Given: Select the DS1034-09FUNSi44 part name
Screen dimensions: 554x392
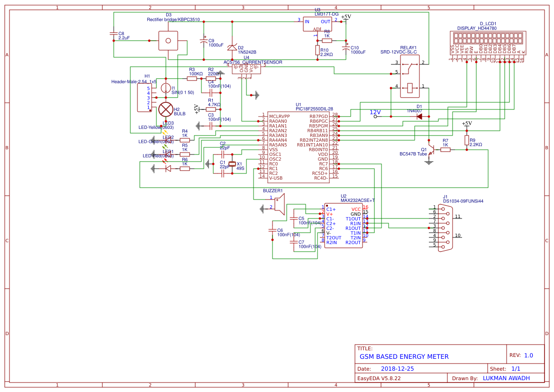Looking at the screenshot, I should [463, 201].
